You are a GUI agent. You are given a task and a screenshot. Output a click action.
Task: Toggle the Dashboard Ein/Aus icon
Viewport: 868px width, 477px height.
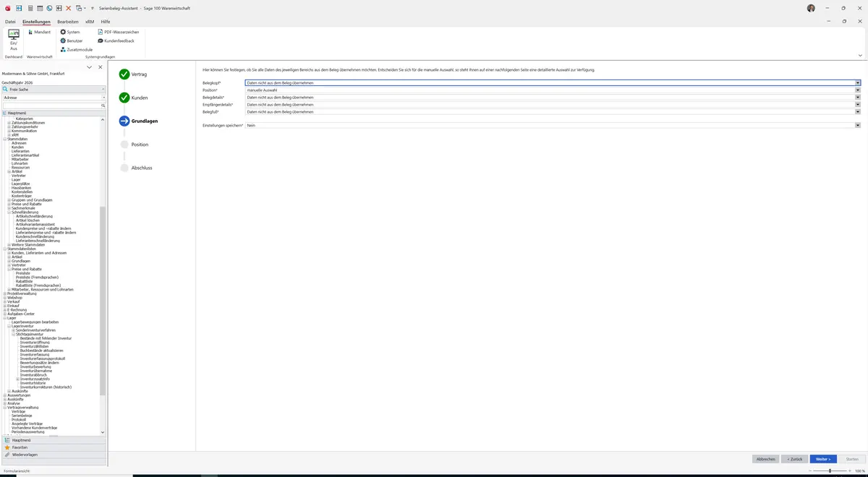pos(13,40)
